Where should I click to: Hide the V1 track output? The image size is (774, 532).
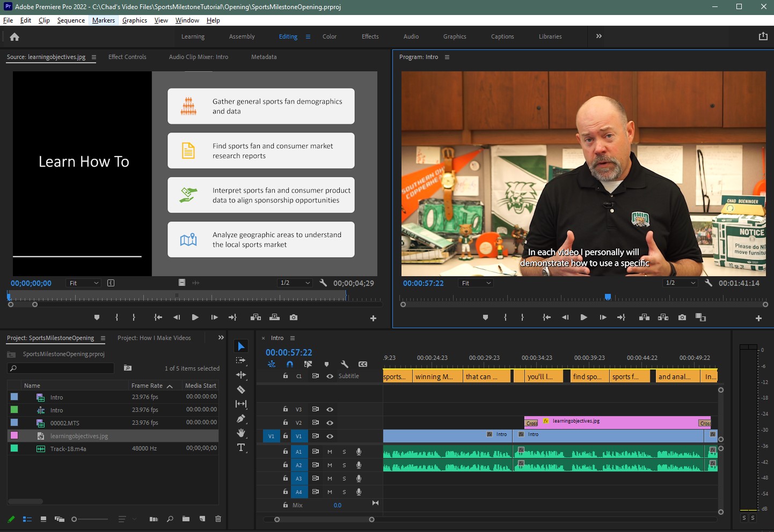coord(330,436)
